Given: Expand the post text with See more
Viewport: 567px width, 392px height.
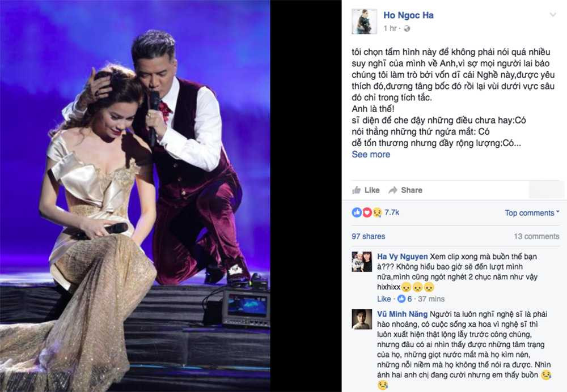Looking at the screenshot, I should pos(371,155).
